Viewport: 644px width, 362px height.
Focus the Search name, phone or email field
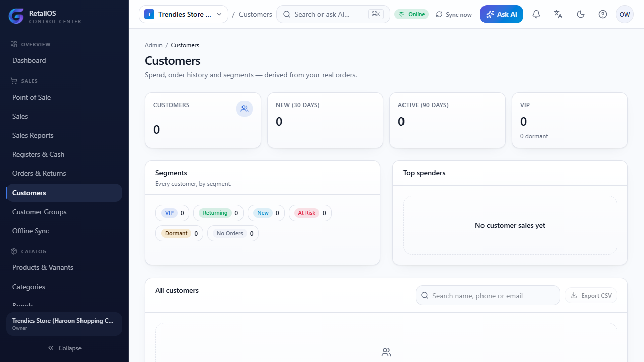point(488,296)
